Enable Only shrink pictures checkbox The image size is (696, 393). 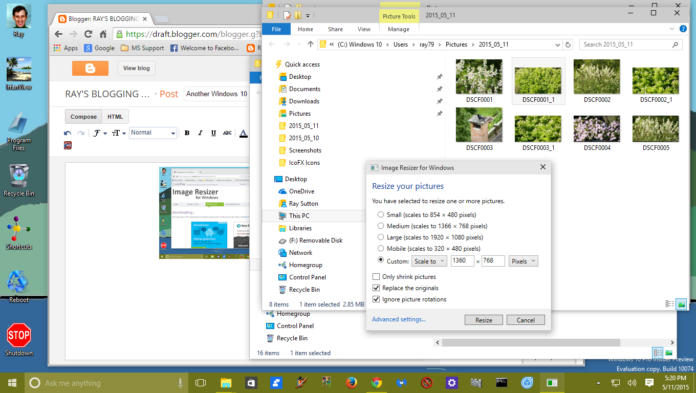(x=376, y=277)
